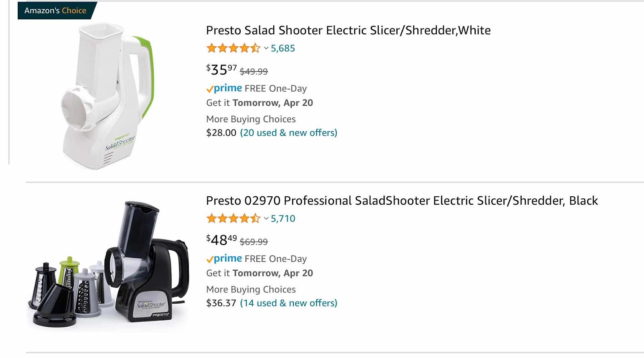Click the struck-through $69.99 list price

pyautogui.click(x=254, y=242)
